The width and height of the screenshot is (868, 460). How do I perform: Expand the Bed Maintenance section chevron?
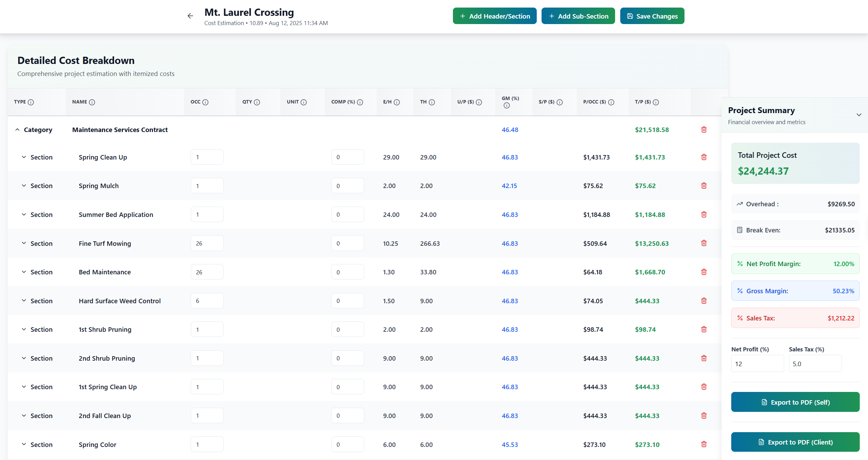pyautogui.click(x=24, y=272)
